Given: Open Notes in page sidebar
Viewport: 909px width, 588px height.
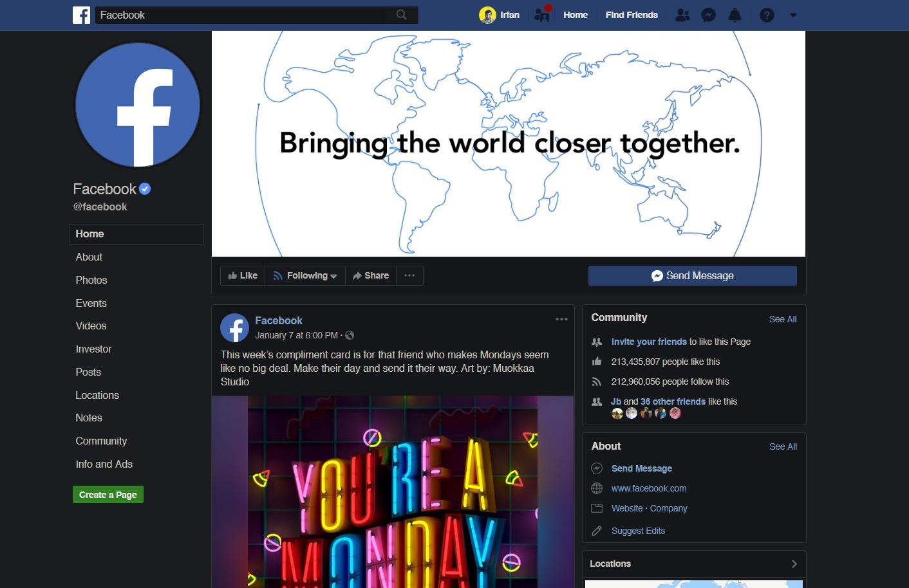Looking at the screenshot, I should [x=89, y=418].
